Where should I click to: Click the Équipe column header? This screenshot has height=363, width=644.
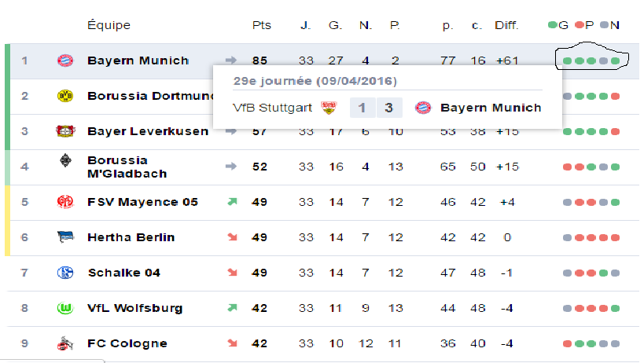pos(109,25)
